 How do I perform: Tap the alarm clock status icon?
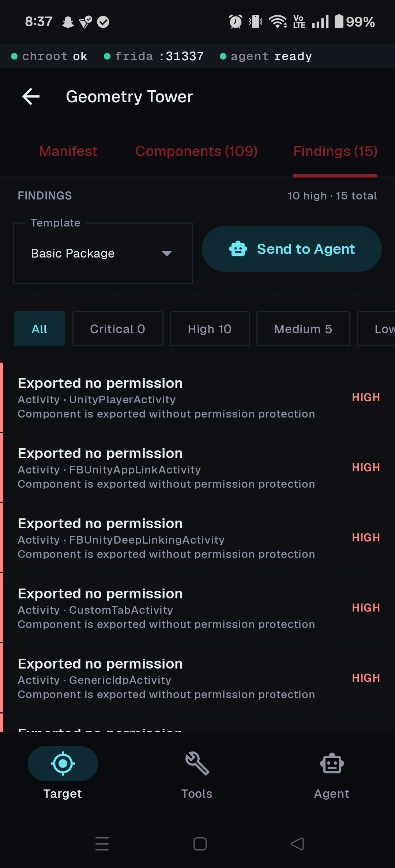tap(236, 22)
